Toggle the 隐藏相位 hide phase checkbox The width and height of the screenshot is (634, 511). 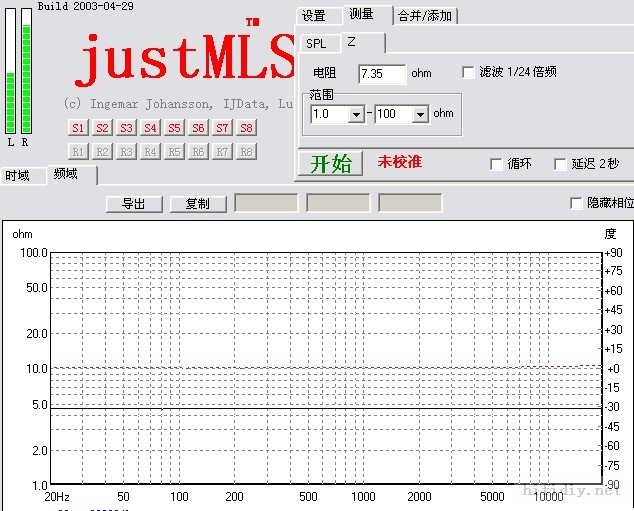[576, 203]
